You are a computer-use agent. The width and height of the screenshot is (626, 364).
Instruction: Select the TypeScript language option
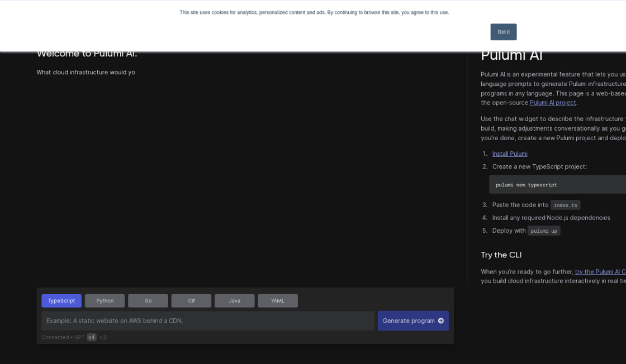61,301
